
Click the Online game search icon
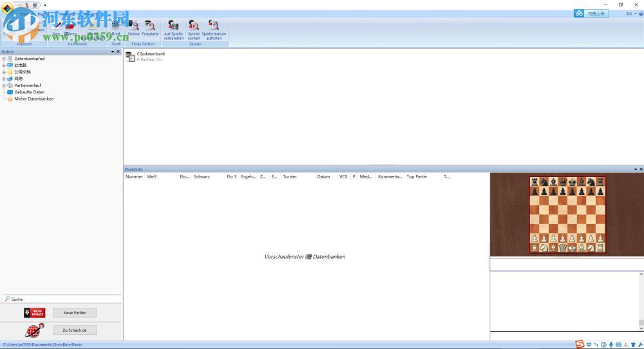(x=133, y=26)
